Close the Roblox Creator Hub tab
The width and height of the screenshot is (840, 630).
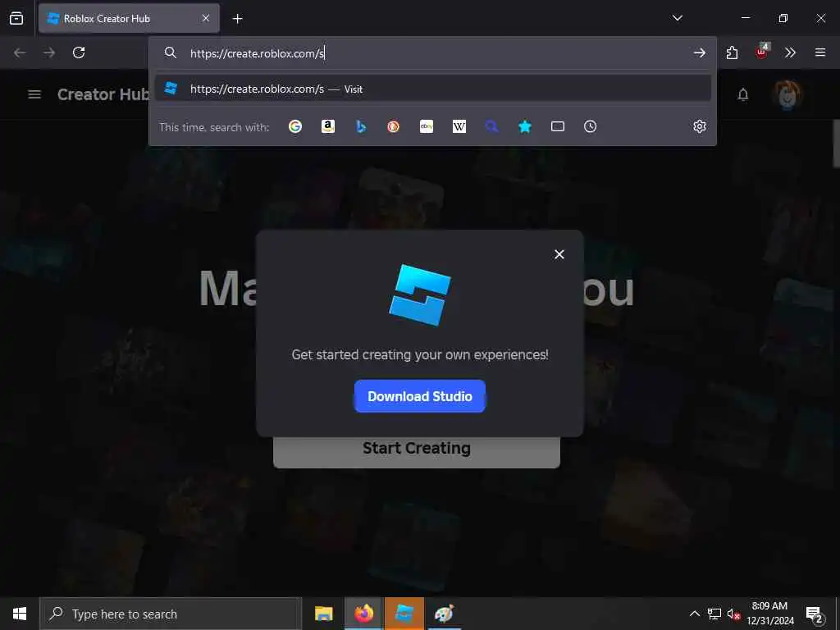tap(206, 18)
